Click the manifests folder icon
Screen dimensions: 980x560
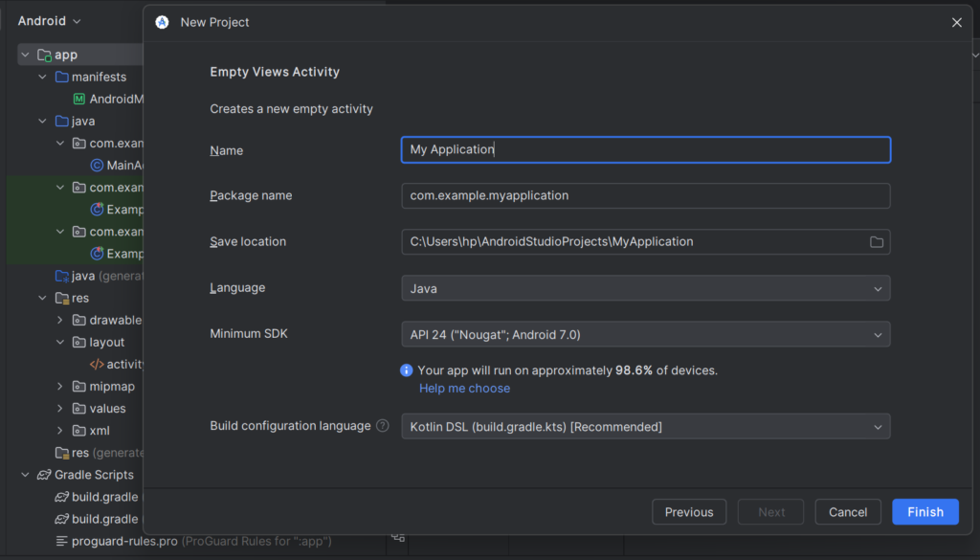click(x=61, y=77)
